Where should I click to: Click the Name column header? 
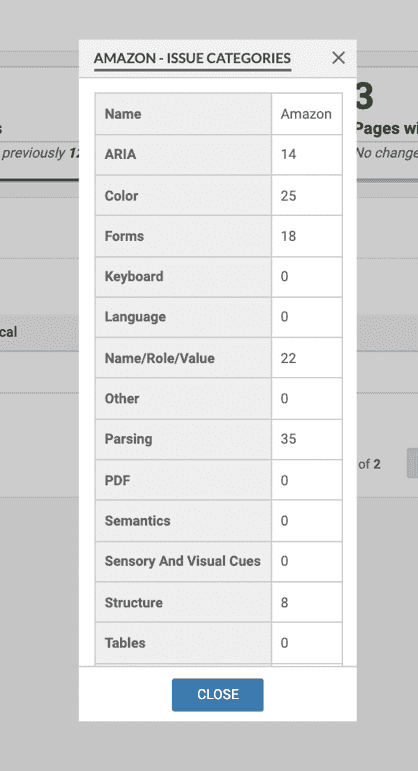183,114
